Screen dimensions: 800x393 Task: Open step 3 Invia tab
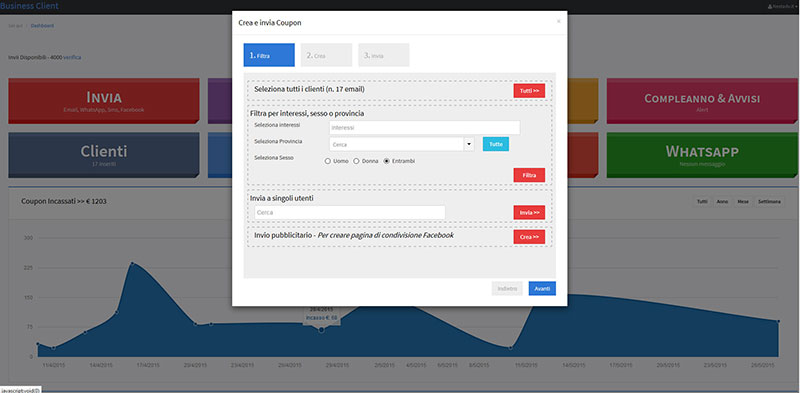tap(384, 55)
